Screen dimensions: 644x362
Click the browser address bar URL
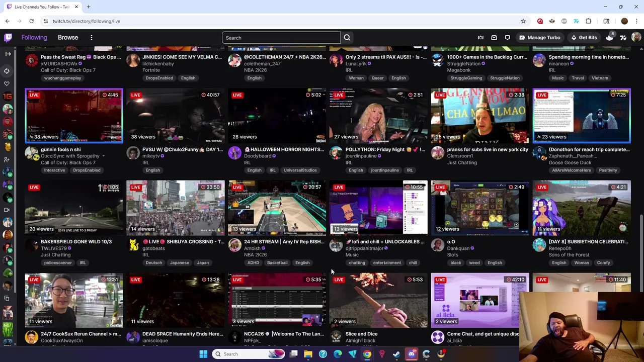point(87,21)
